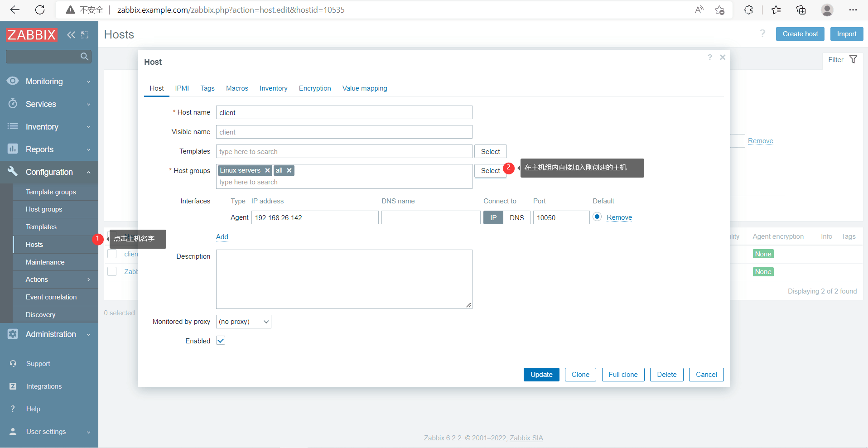This screenshot has width=868, height=448.
Task: Remove the 'all' host group tag
Action: pyautogui.click(x=289, y=170)
